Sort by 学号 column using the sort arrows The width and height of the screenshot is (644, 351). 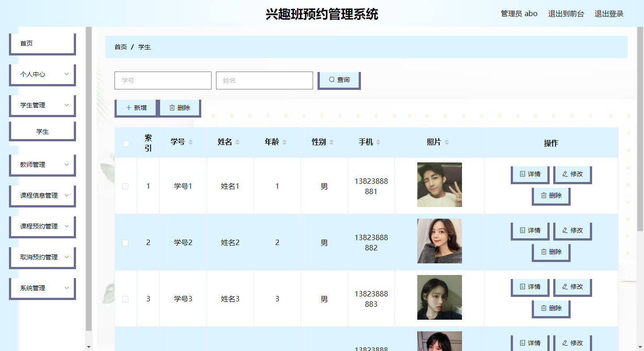[191, 142]
